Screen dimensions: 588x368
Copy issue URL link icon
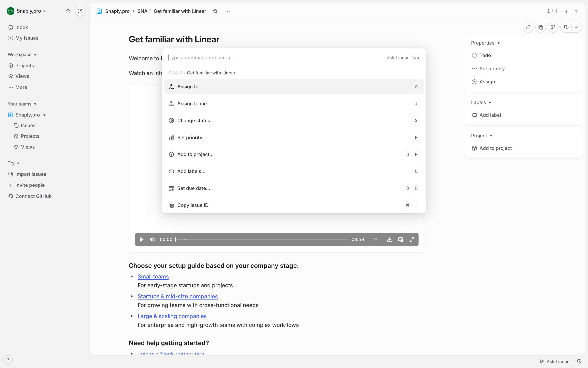(528, 27)
